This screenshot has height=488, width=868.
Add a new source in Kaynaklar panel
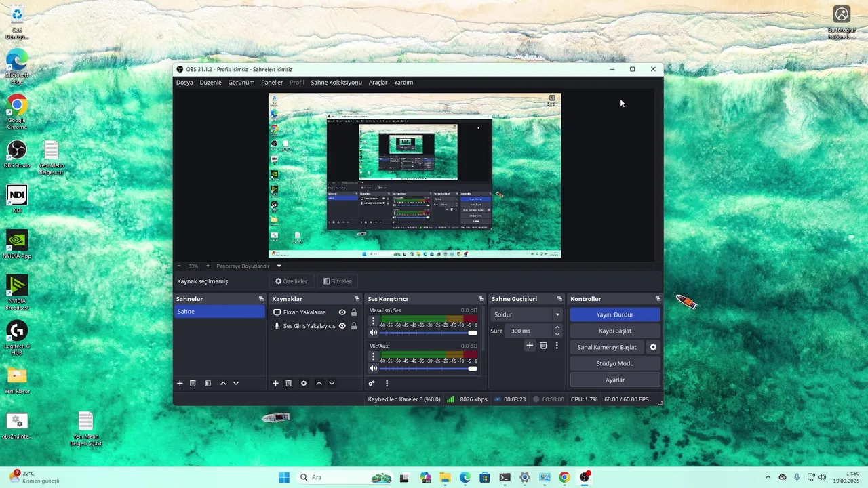pyautogui.click(x=275, y=383)
